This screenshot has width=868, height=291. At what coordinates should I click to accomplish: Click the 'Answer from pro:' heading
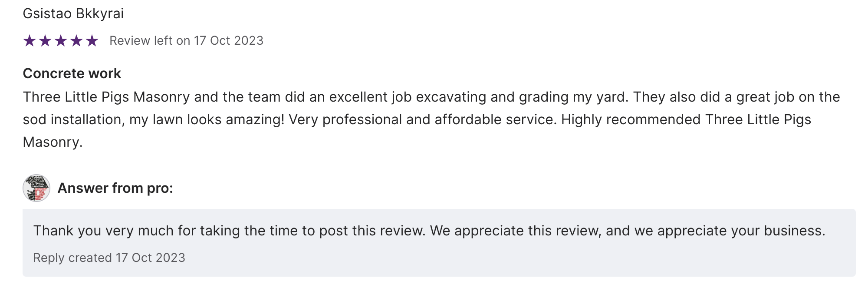point(115,188)
